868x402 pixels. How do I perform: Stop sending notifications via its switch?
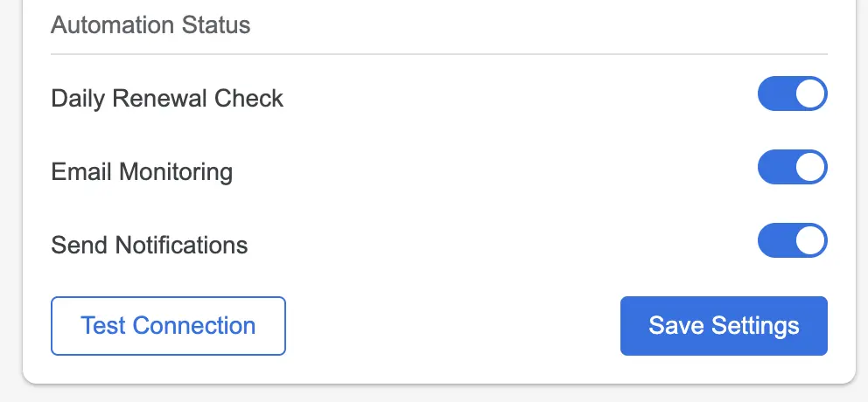click(792, 240)
